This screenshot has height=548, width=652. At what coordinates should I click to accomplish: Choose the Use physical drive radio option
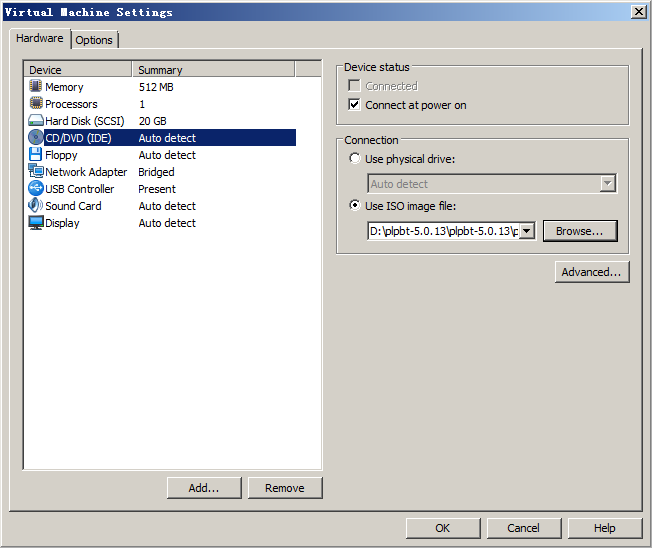(354, 159)
